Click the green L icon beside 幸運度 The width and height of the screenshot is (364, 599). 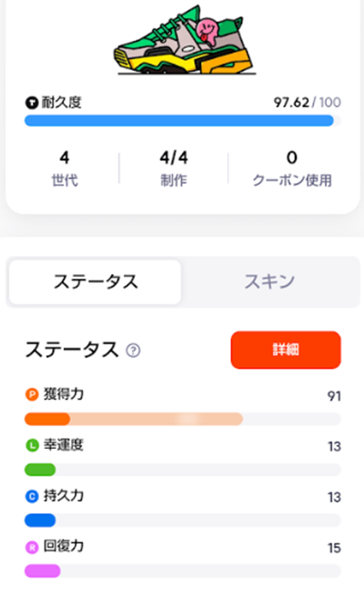coord(32,445)
